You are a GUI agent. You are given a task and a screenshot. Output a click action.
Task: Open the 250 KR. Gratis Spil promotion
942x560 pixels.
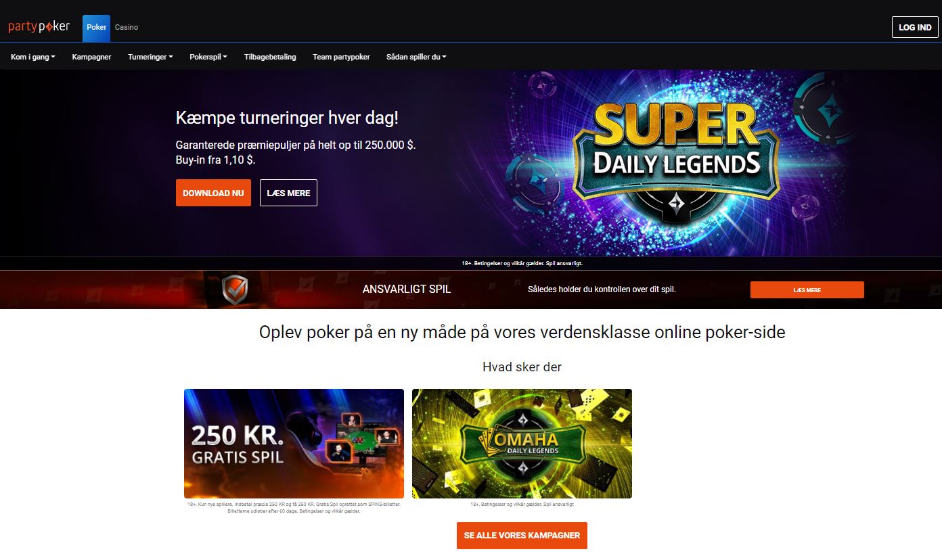click(x=294, y=444)
